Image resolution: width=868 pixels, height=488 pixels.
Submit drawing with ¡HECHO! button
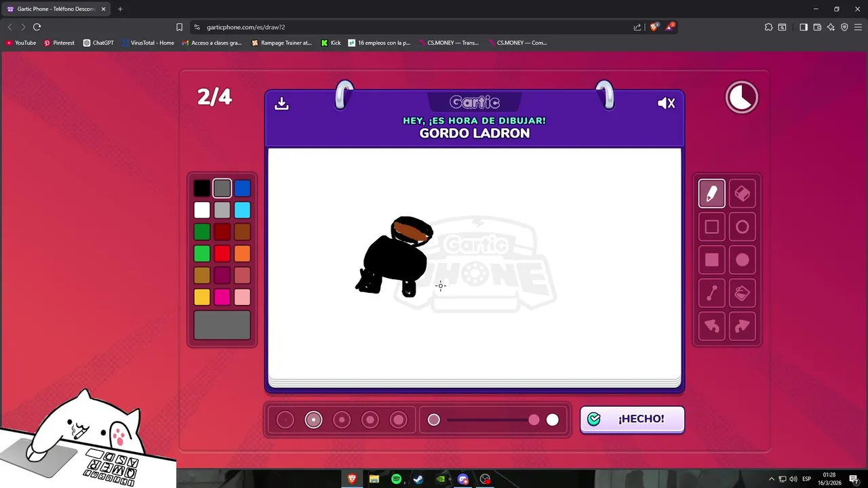[x=632, y=419]
